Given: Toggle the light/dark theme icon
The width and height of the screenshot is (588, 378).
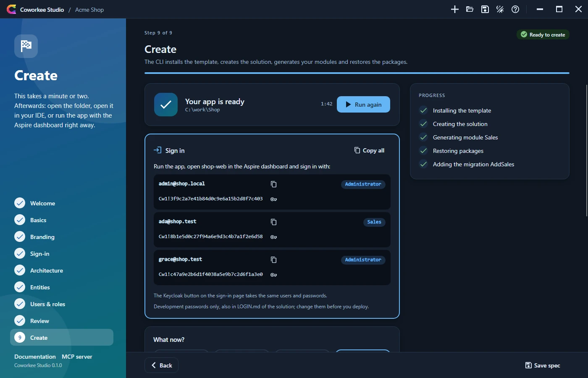Looking at the screenshot, I should (500, 9).
